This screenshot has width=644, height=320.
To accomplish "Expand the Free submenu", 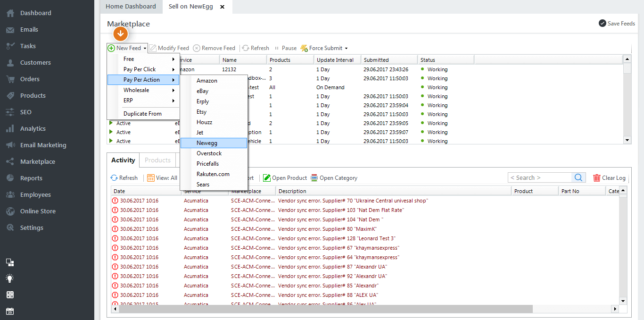I will (x=143, y=59).
